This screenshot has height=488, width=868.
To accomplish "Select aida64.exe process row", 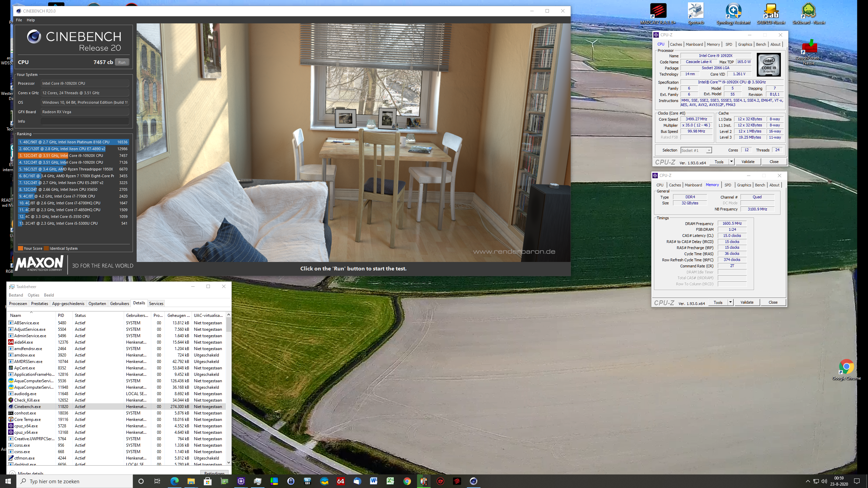I will pyautogui.click(x=116, y=342).
